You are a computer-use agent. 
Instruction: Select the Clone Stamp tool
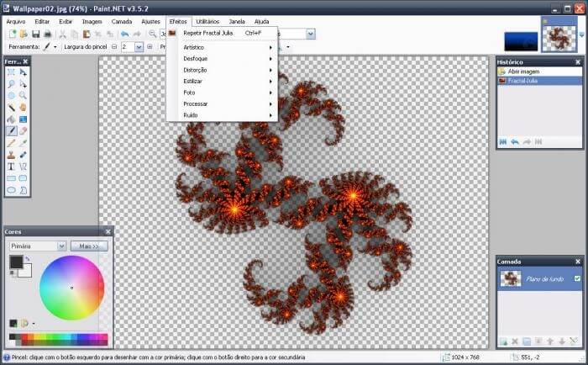point(11,155)
